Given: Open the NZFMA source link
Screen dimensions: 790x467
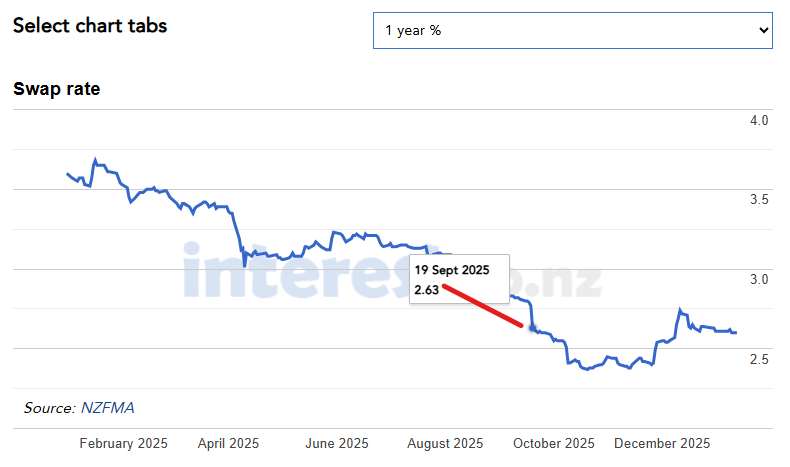Looking at the screenshot, I should pos(109,408).
